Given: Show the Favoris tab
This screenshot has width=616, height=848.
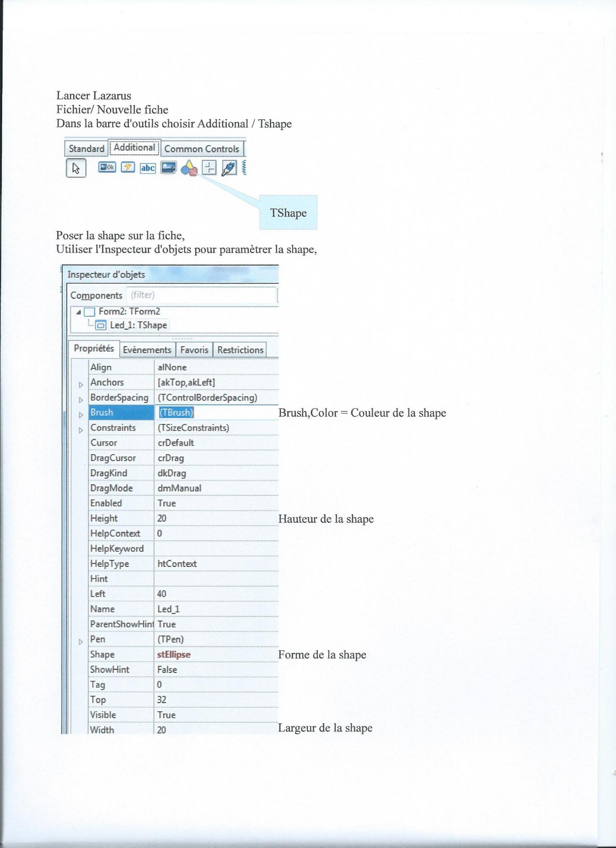Looking at the screenshot, I should [194, 350].
